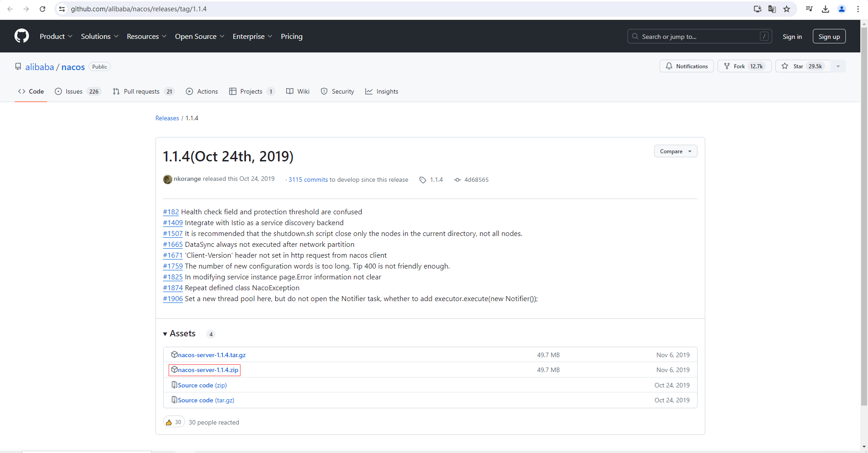Click the translate page icon
The image size is (868, 453).
[x=772, y=9]
